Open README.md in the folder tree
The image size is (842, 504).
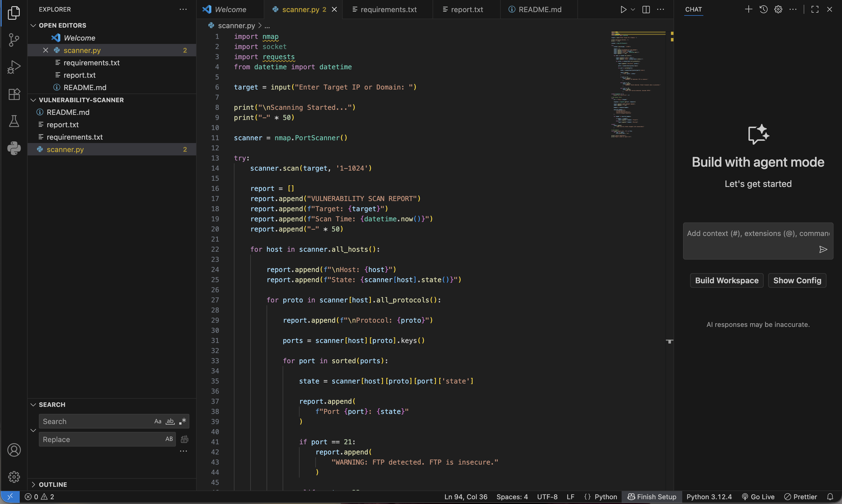tap(112, 112)
